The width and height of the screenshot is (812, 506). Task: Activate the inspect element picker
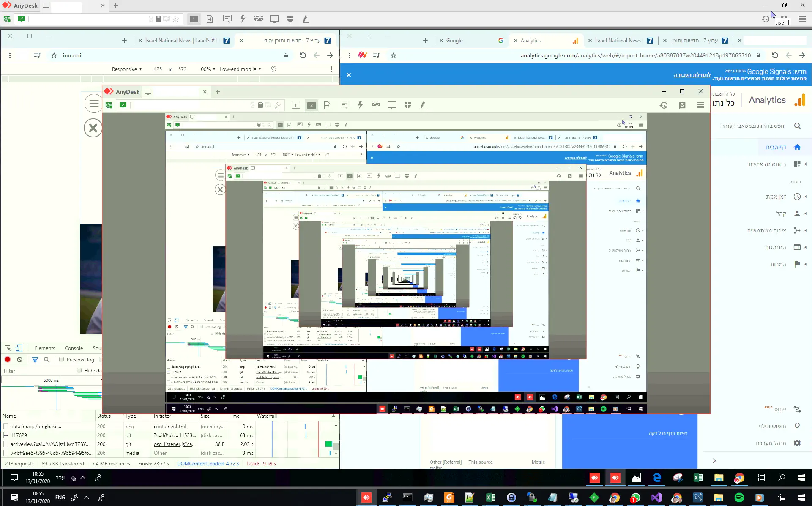point(8,348)
